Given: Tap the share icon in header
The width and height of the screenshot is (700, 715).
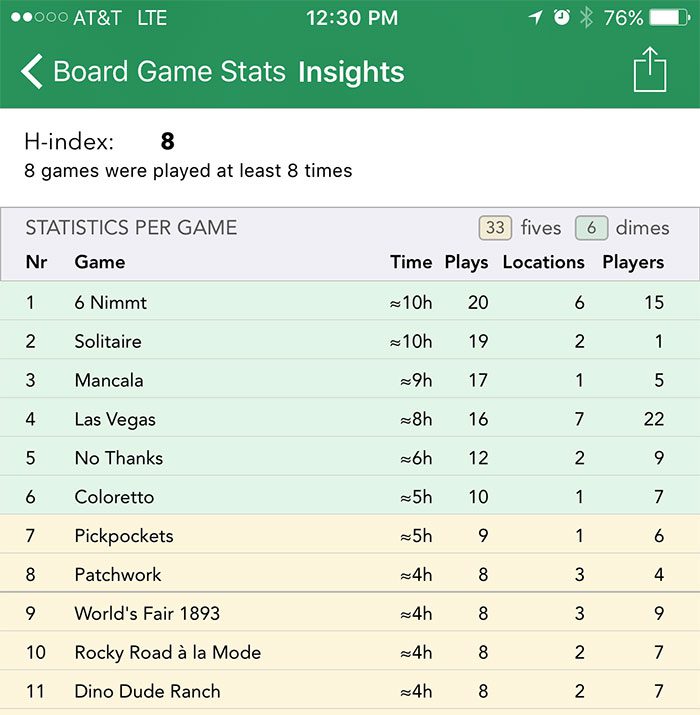Looking at the screenshot, I should click(x=650, y=69).
